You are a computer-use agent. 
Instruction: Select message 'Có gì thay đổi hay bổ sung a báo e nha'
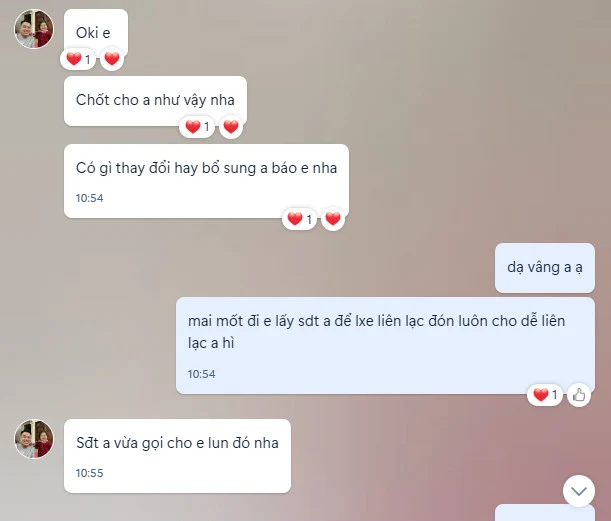coord(207,181)
